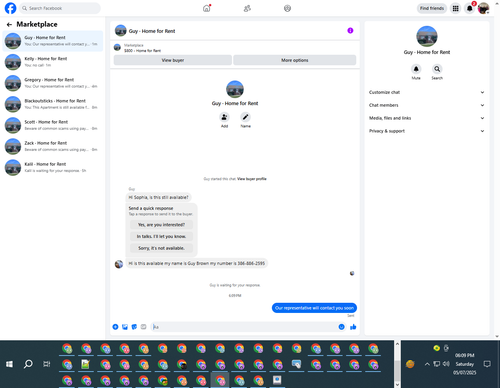Click the purple conversation info icon
Image resolution: width=500 pixels, height=388 pixels.
click(350, 31)
